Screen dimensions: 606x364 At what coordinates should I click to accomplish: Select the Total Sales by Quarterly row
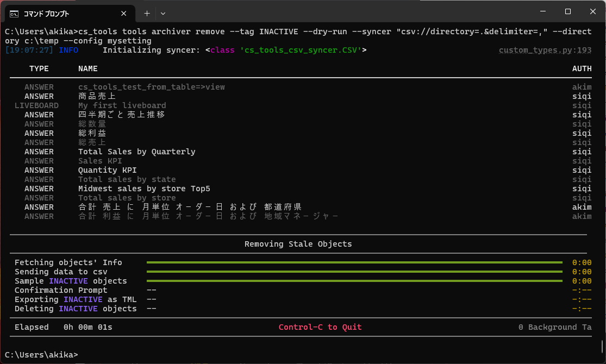(x=136, y=152)
